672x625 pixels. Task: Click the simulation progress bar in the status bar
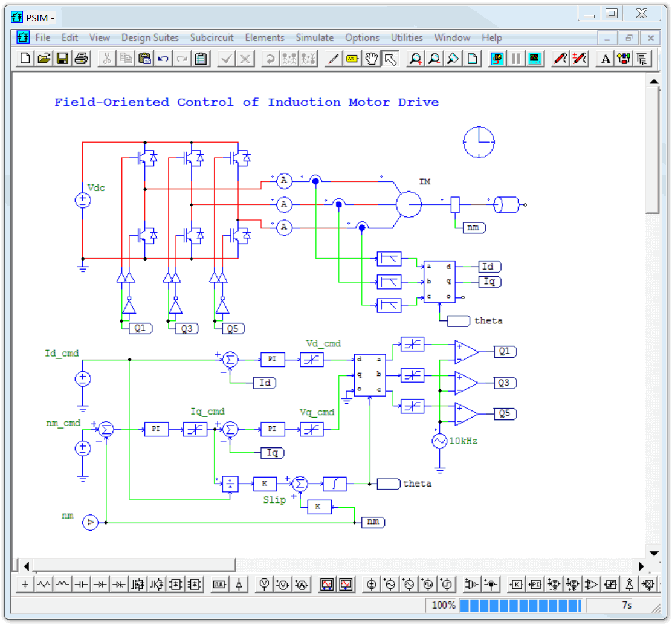click(520, 605)
